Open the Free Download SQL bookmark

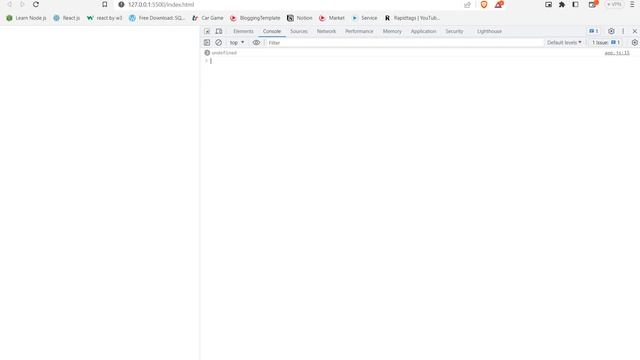pyautogui.click(x=157, y=18)
